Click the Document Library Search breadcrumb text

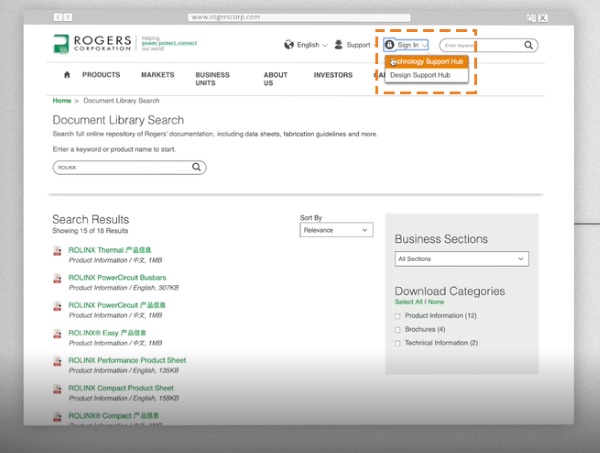tap(121, 101)
